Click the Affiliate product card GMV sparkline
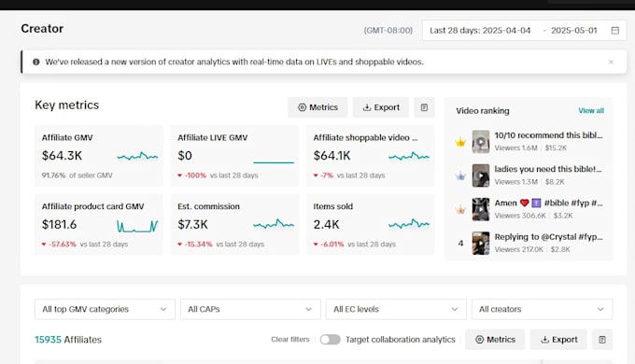 pos(137,226)
